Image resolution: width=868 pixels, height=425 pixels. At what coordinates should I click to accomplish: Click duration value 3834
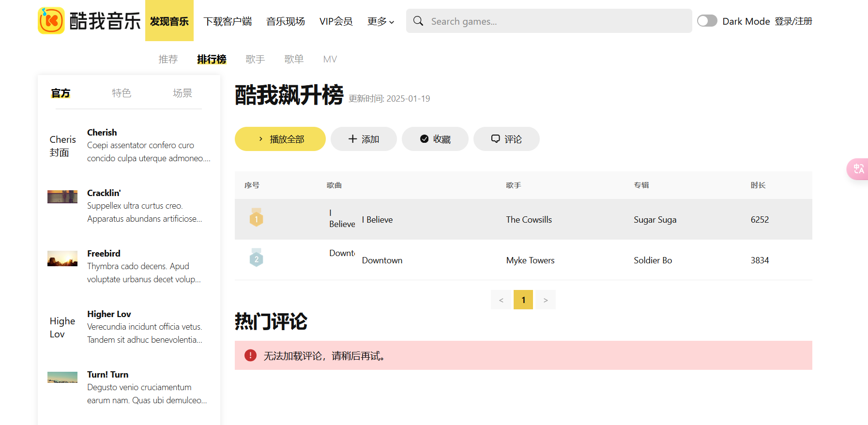pyautogui.click(x=760, y=260)
